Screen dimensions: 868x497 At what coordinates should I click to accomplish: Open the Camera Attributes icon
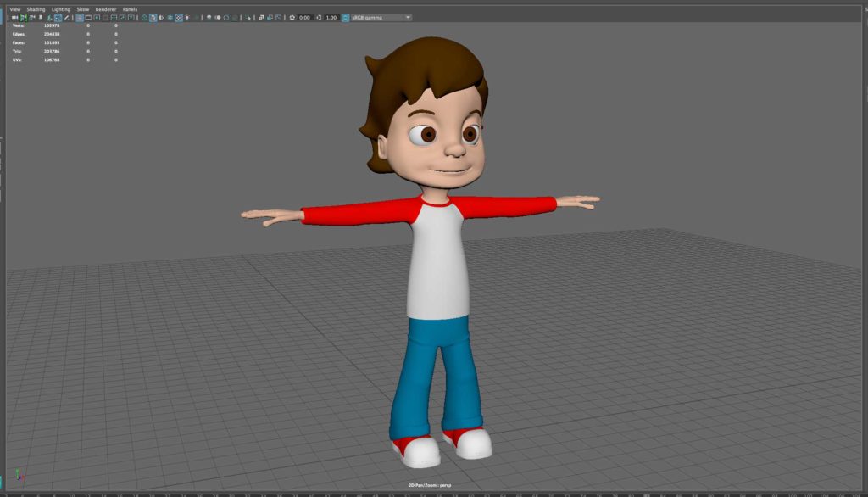31,17
